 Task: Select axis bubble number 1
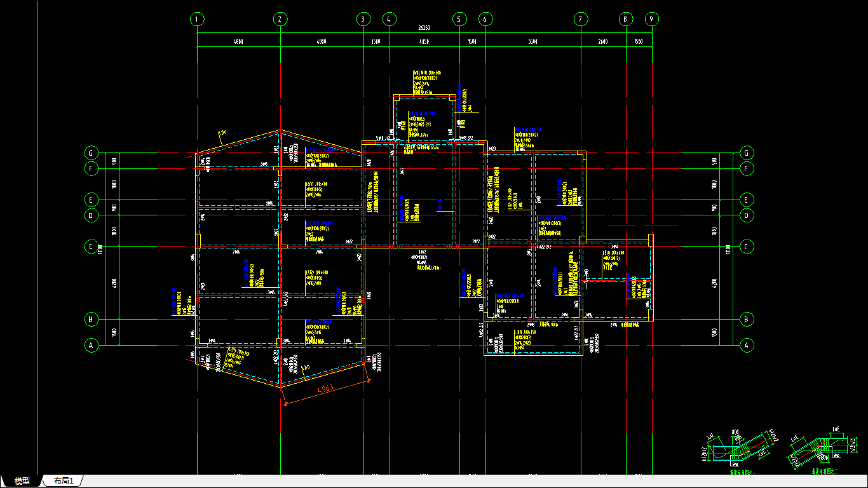pyautogui.click(x=197, y=19)
